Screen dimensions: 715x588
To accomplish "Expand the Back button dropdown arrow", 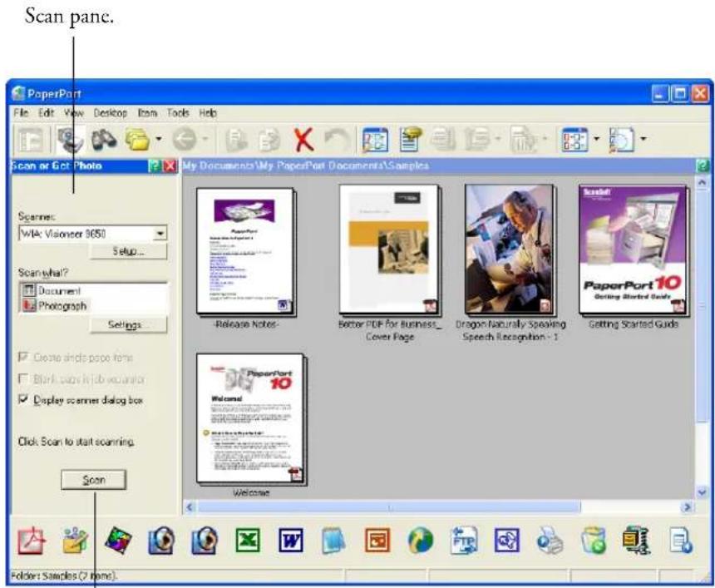I will (x=205, y=138).
